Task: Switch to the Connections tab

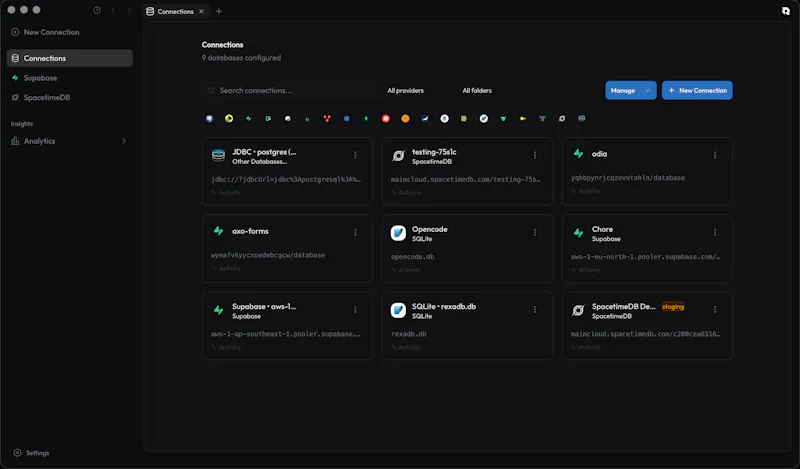Action: [175, 11]
